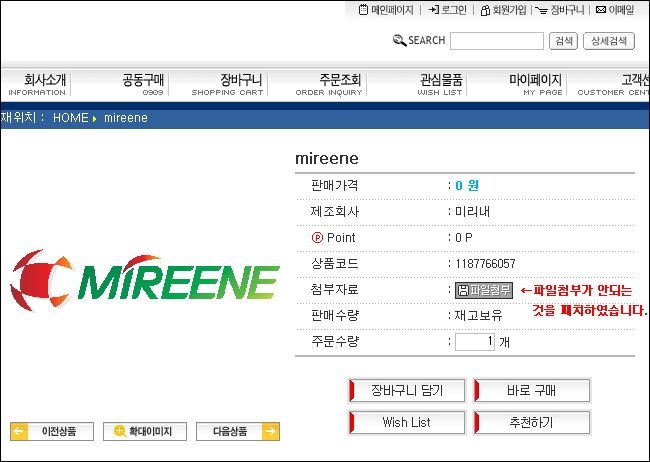650x462 pixels.
Task: Go to 주문조회 Order Inquiry menu
Action: (329, 84)
